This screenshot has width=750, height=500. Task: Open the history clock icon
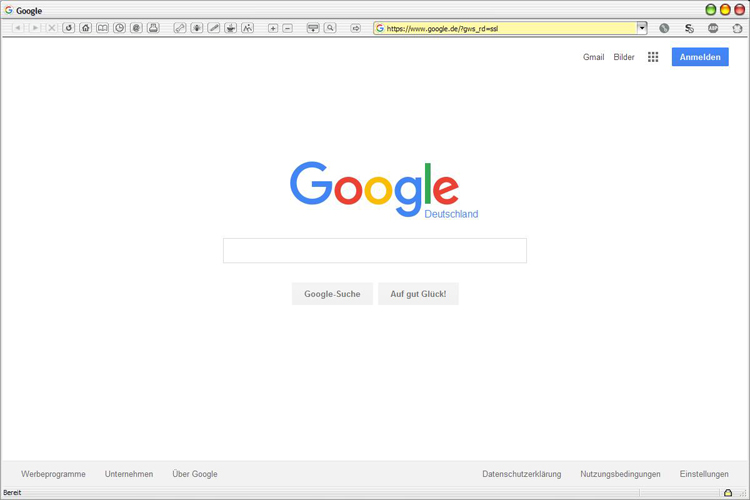(120, 28)
